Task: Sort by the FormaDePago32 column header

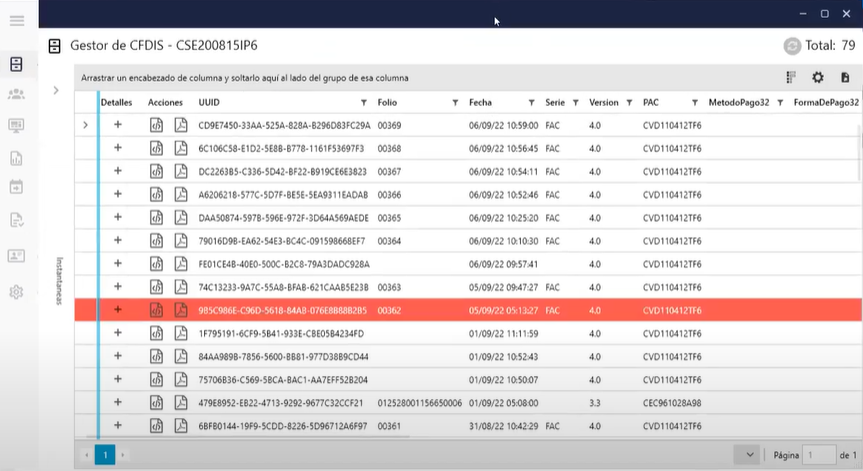Action: coord(826,102)
